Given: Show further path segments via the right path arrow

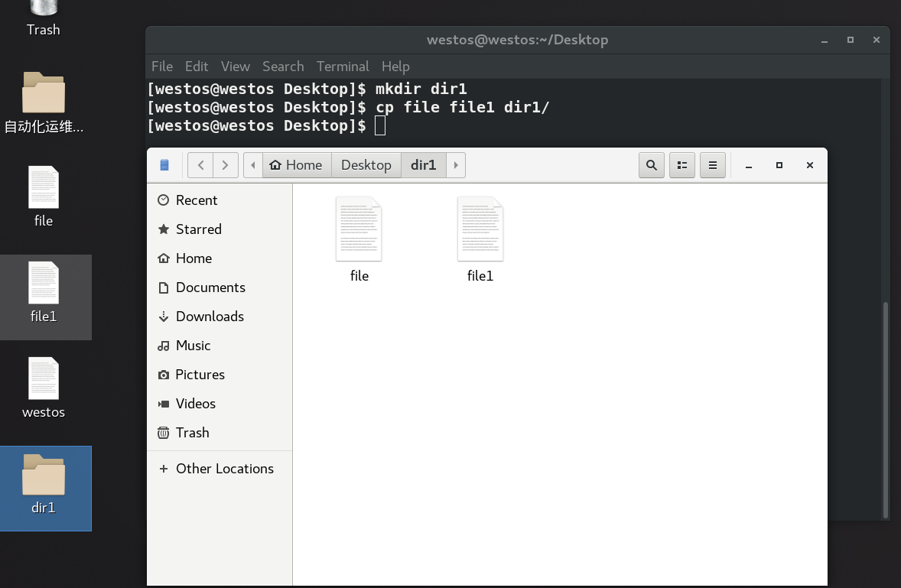Looking at the screenshot, I should click(456, 165).
